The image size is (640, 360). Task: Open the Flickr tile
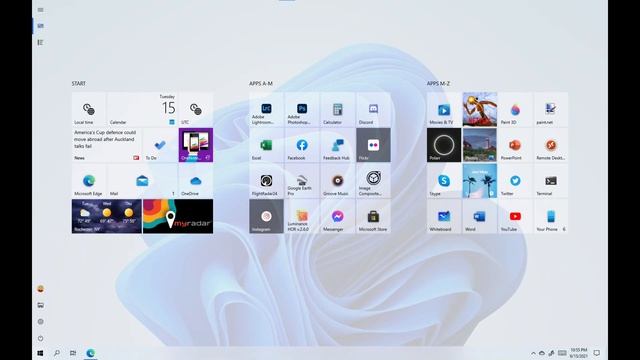pos(373,145)
